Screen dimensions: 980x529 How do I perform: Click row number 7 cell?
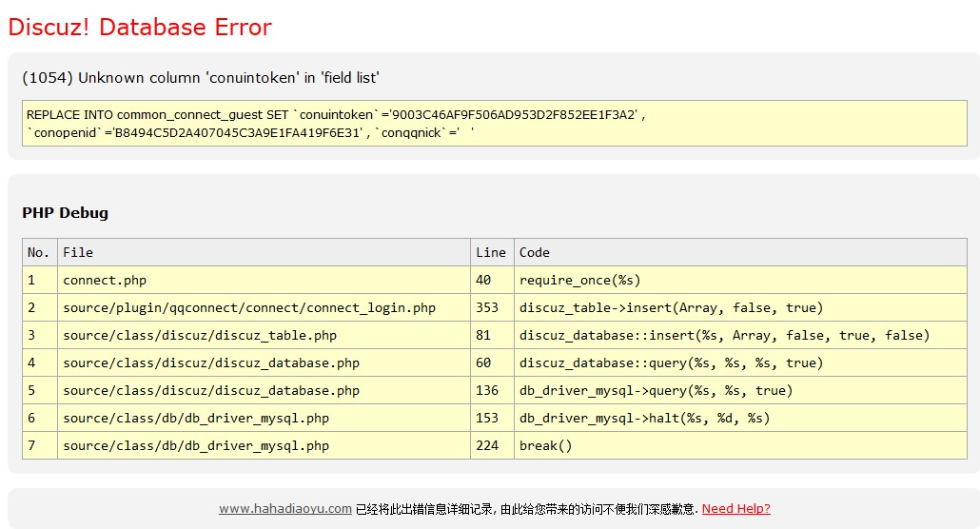click(x=40, y=445)
